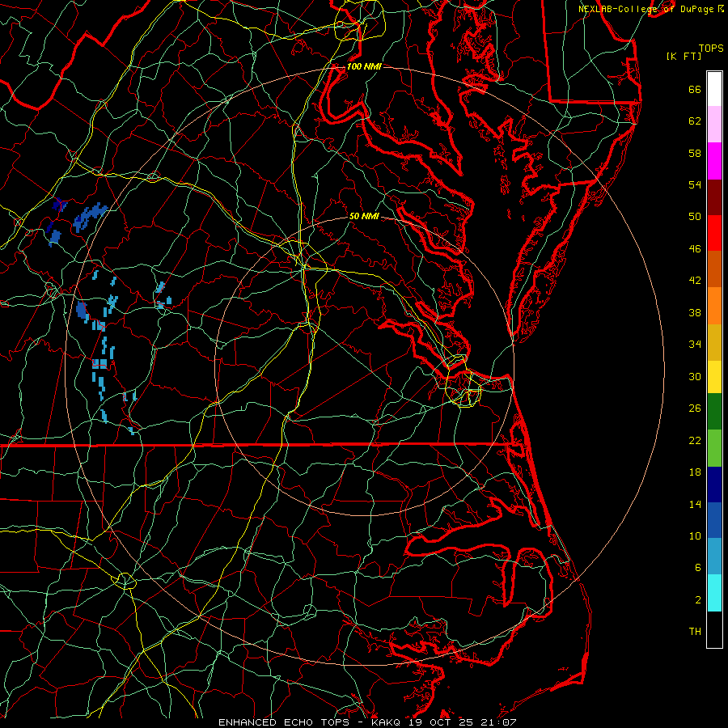Click the navy 22 K FT swatch
This screenshot has width=728, height=728.
click(x=714, y=485)
